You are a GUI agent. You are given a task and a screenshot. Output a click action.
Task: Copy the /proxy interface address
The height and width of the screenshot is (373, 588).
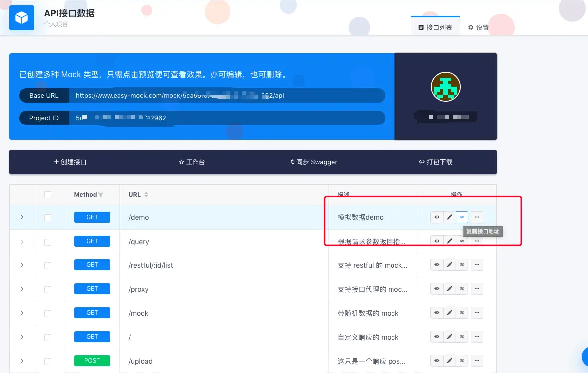tap(462, 289)
